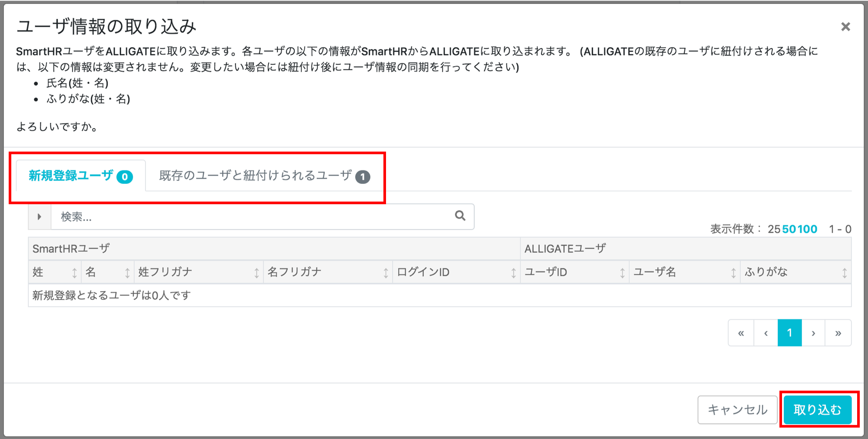Screen dimensions: 868x439
Task: Click the よろしいですか。 confirmation text
Action: click(x=59, y=126)
